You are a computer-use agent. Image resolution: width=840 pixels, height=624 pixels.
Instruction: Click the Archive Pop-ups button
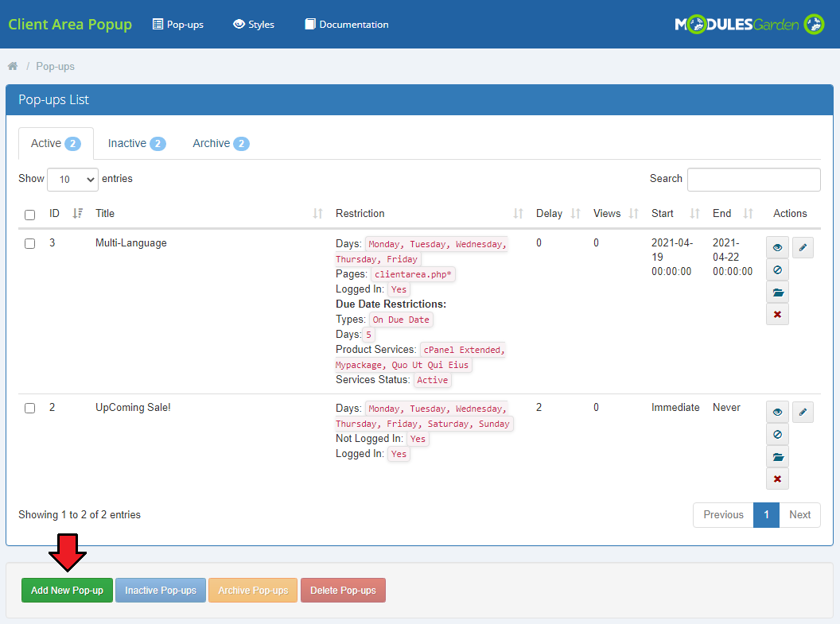tap(253, 591)
